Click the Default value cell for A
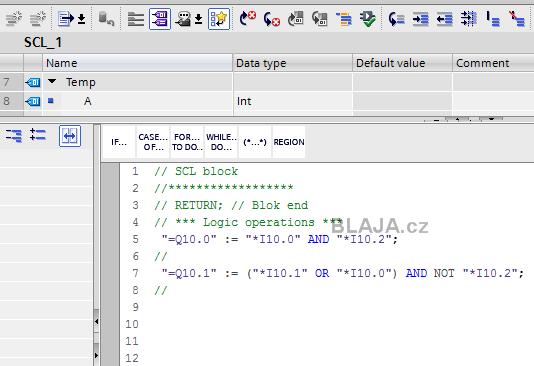534x366 pixels. pos(403,101)
